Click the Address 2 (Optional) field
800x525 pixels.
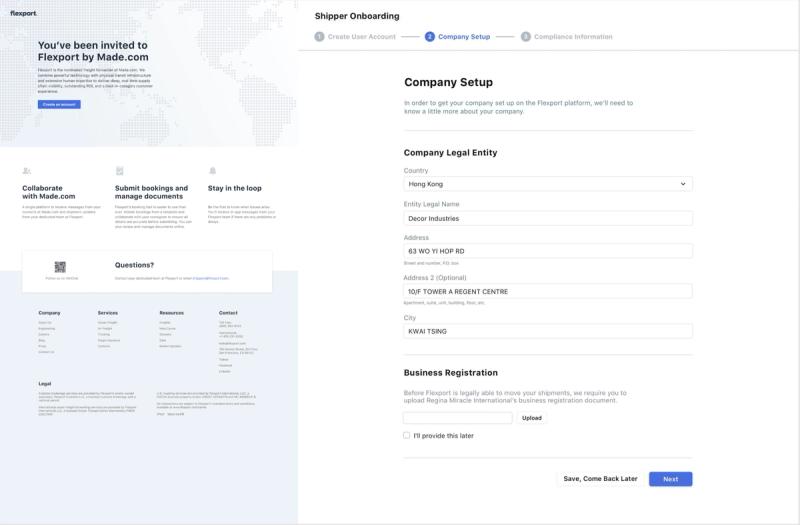[548, 291]
